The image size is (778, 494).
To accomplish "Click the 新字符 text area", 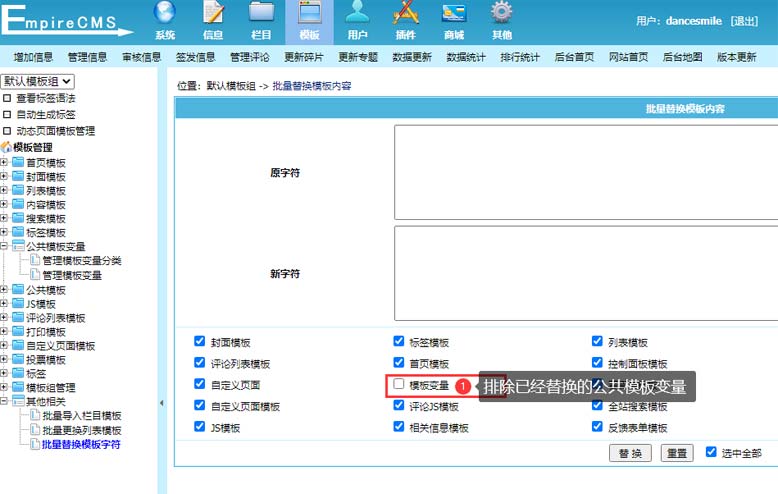I will pos(586,273).
